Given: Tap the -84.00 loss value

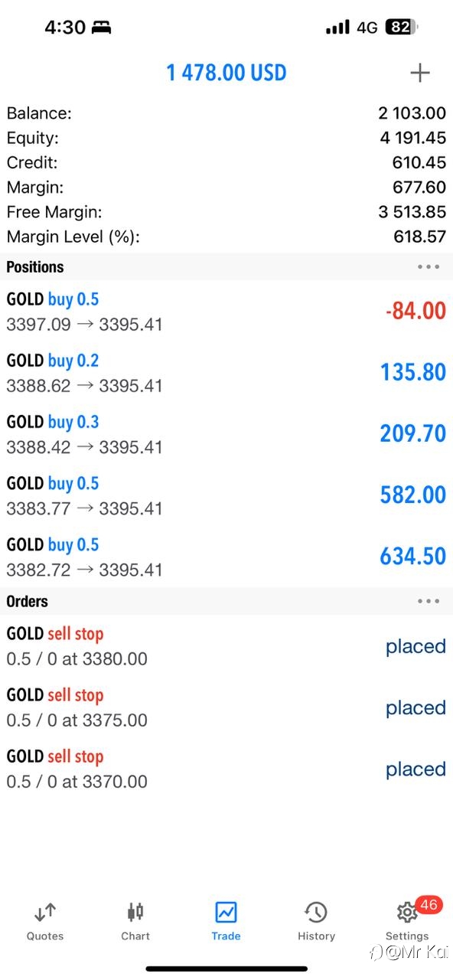Looking at the screenshot, I should 416,311.
